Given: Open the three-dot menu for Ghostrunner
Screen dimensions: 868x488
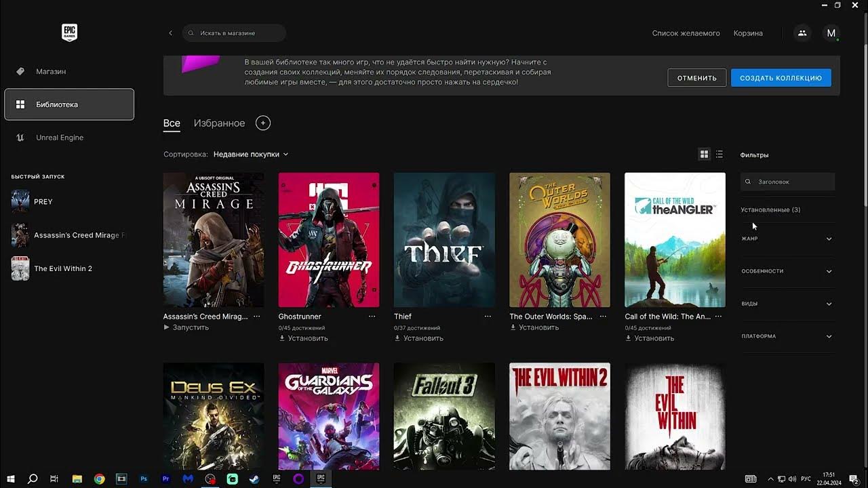Looking at the screenshot, I should [x=372, y=317].
